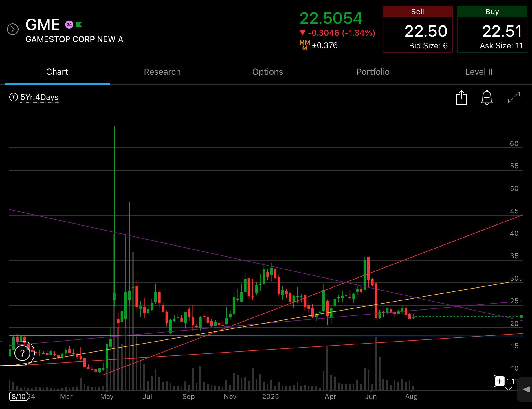This screenshot has width=532, height=409.
Task: View the Portfolio tab
Action: click(373, 72)
